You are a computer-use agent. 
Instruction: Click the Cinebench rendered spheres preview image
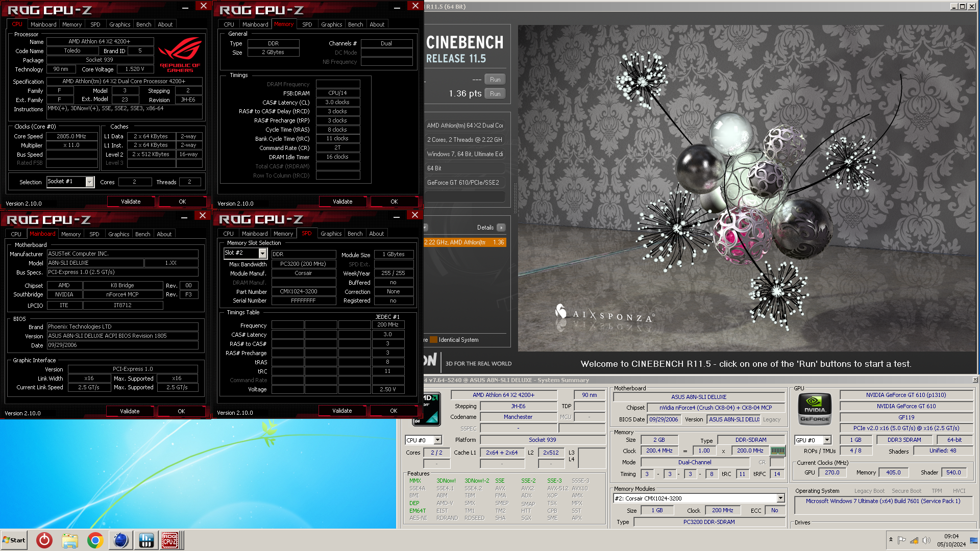[x=746, y=188]
